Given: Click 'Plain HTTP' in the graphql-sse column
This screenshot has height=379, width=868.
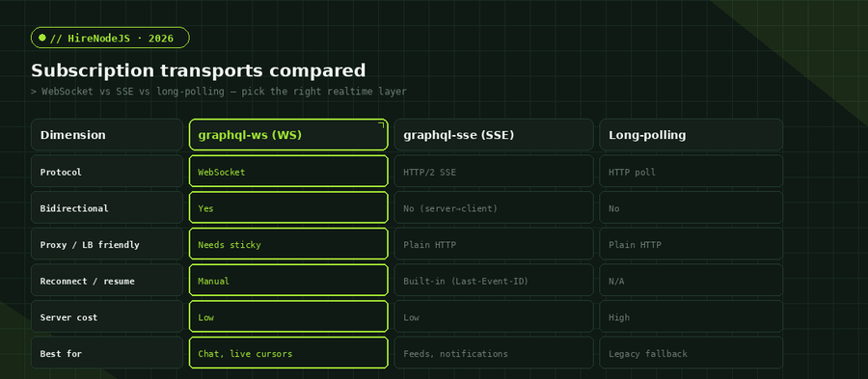Looking at the screenshot, I should (494, 243).
